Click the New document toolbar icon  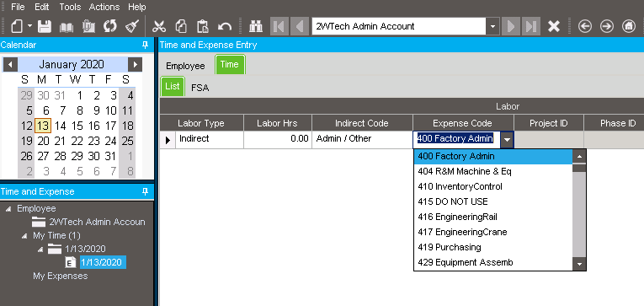coord(17,27)
